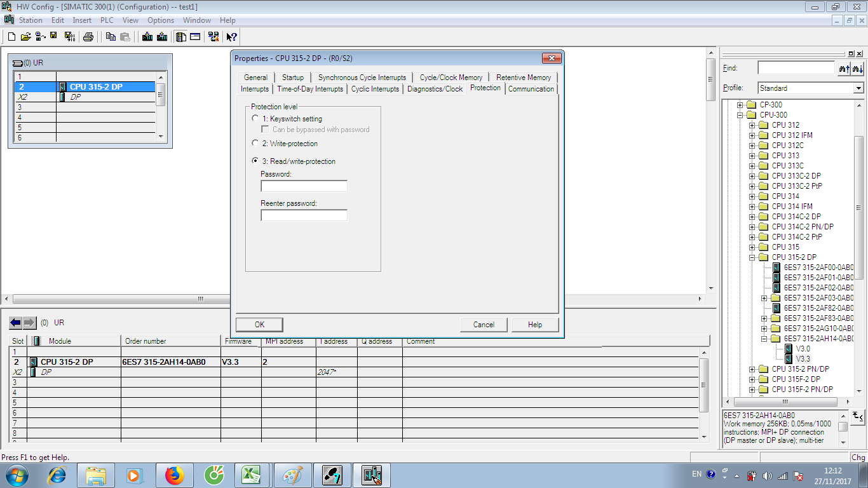Close the Properties CPU 315-2 DP dialog
Image resolution: width=868 pixels, height=488 pixels.
(x=551, y=58)
